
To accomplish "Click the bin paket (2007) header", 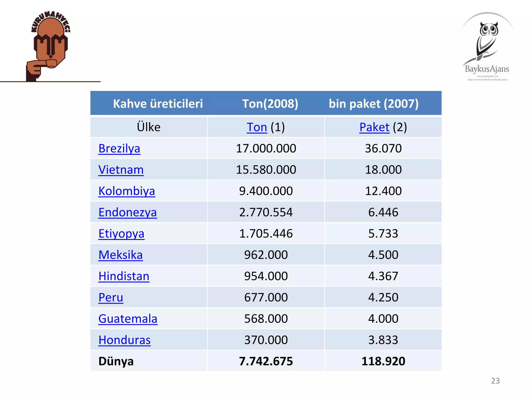I will click(374, 104).
